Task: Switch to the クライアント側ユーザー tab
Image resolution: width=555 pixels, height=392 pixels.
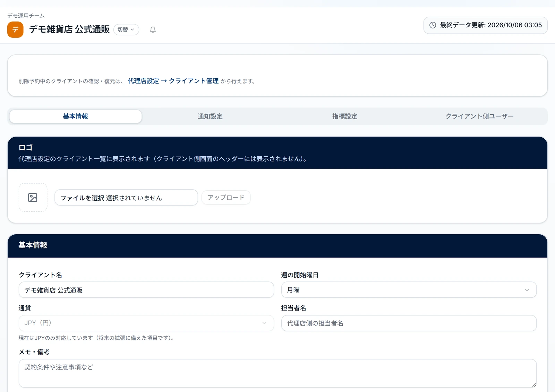Action: point(479,116)
